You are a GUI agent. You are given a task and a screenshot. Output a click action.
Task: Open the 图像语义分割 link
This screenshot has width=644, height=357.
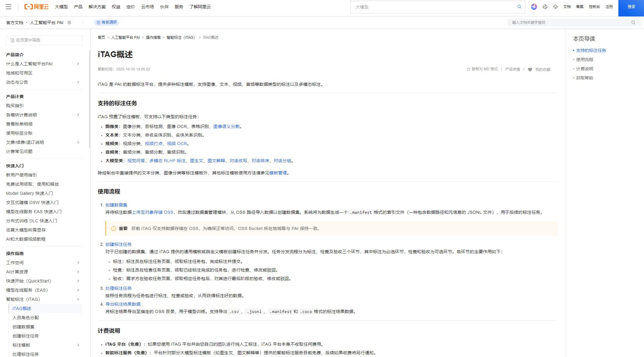point(226,126)
